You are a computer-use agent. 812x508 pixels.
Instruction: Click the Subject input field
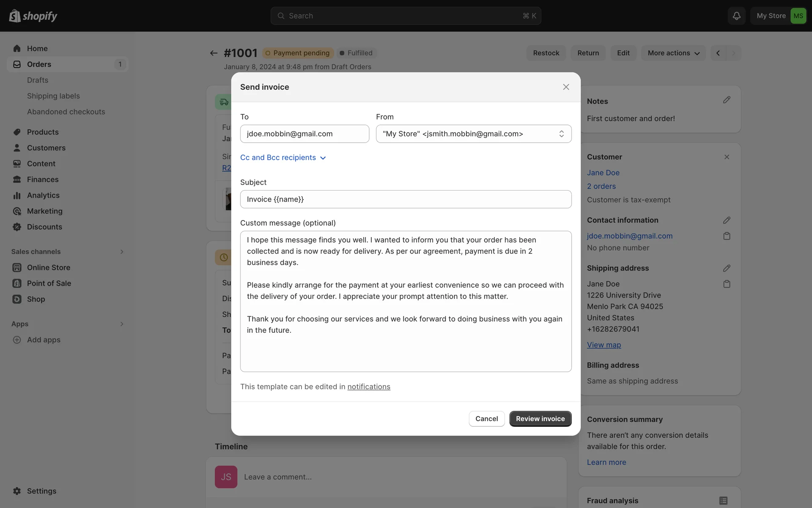click(x=406, y=199)
